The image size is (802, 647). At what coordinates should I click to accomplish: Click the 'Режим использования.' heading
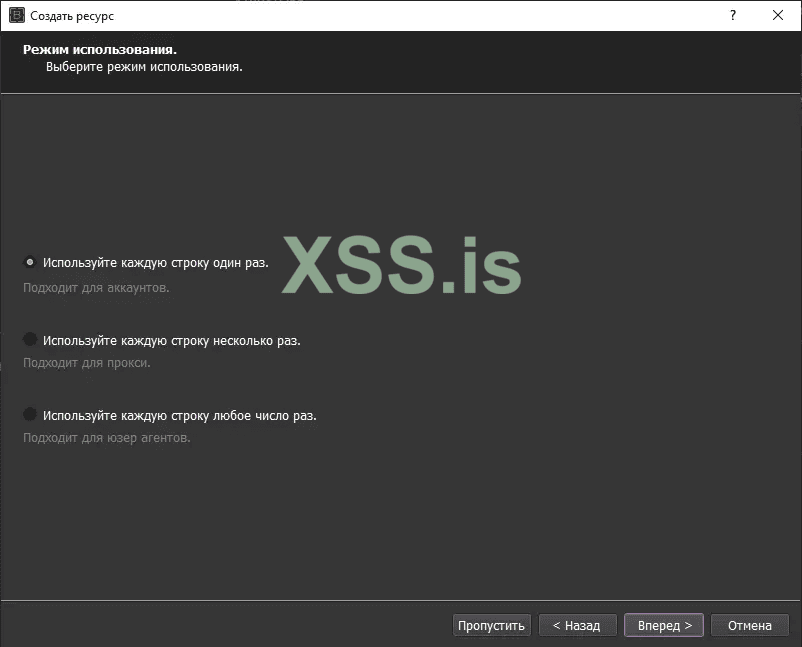click(100, 50)
